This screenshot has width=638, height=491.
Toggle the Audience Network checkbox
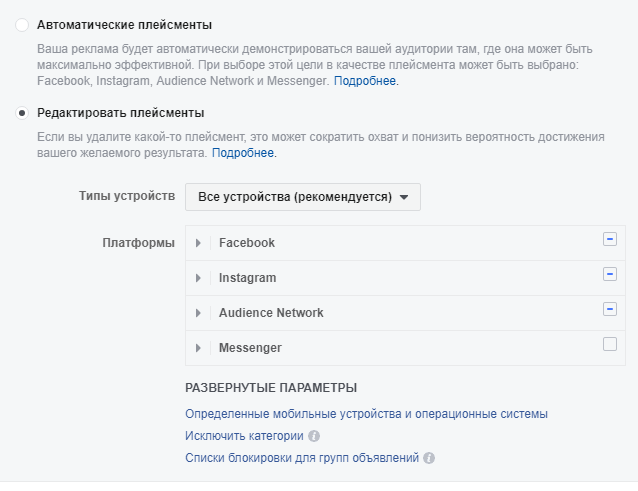tap(610, 309)
